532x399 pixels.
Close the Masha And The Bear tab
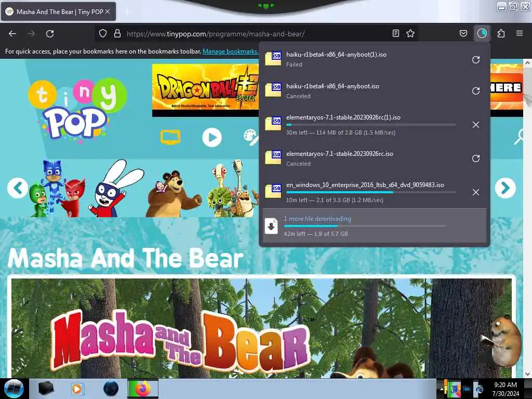108,11
